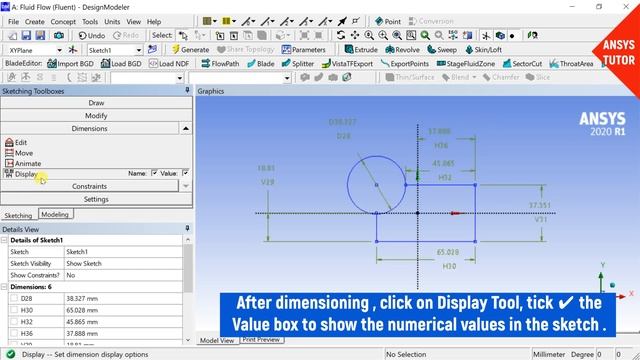Viewport: 640px width, 360px height.
Task: Select the Extrude tool
Action: pos(361,49)
